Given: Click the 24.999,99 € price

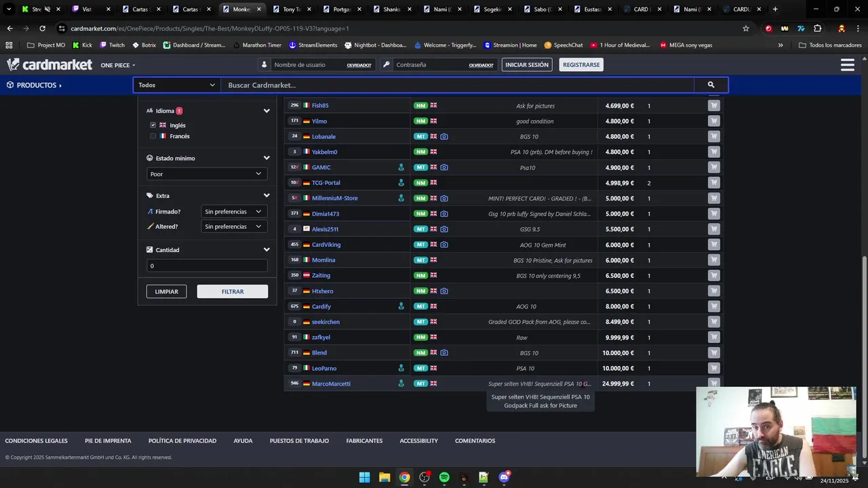Looking at the screenshot, I should 618,384.
